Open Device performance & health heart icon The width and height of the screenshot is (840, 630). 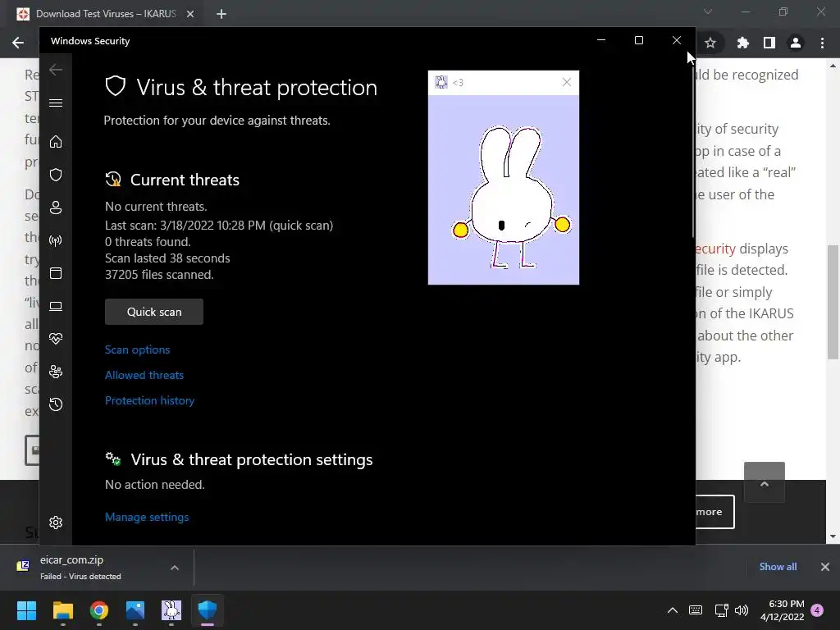pos(56,339)
